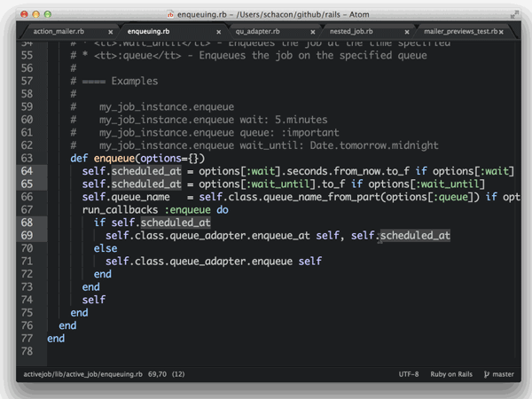
Task: Click the git branch icon in status bar
Action: (x=488, y=375)
